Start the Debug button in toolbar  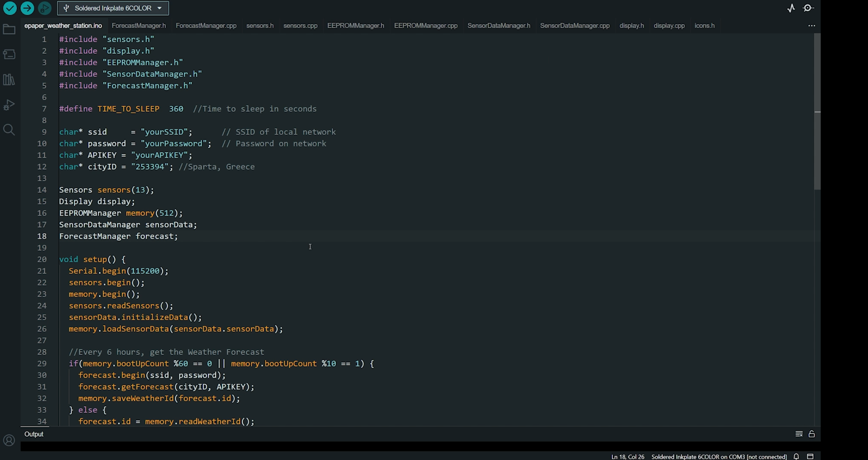(x=44, y=8)
